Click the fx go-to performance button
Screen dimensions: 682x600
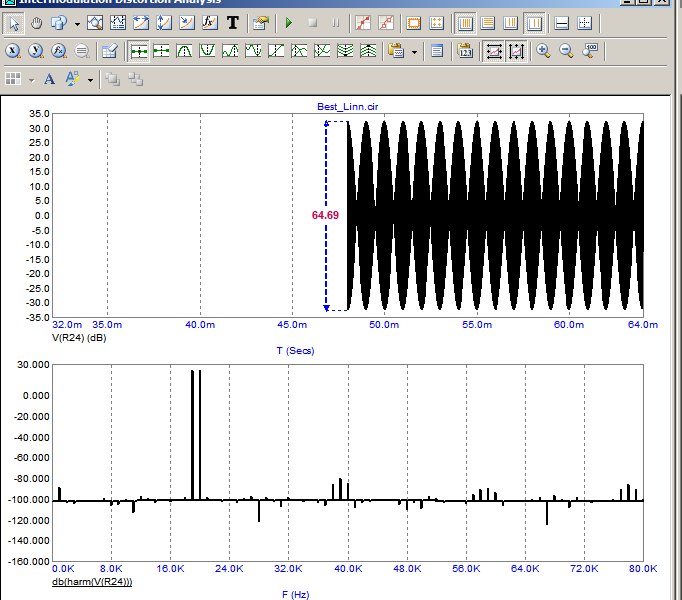click(59, 51)
